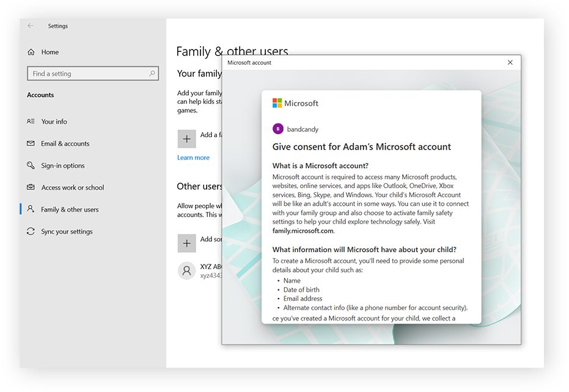Click the Family & other users page title
Image resolution: width=569 pixels, height=392 pixels.
coord(232,51)
